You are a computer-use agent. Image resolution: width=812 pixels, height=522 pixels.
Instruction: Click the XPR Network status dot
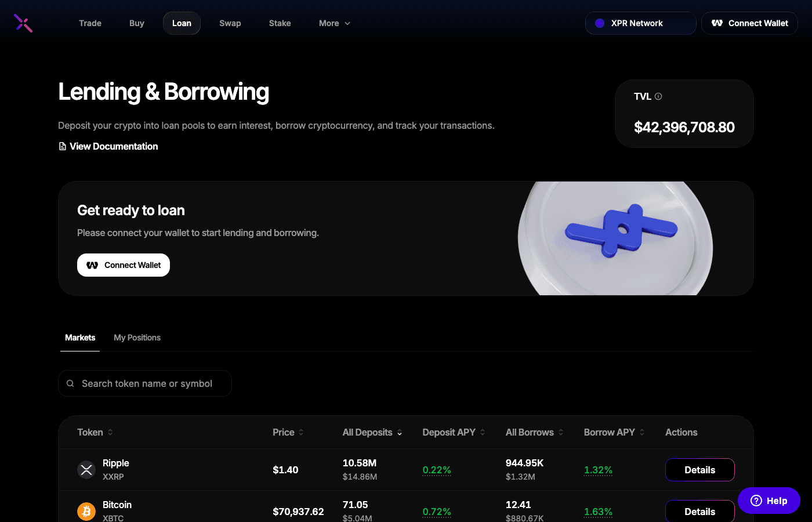[x=599, y=23]
